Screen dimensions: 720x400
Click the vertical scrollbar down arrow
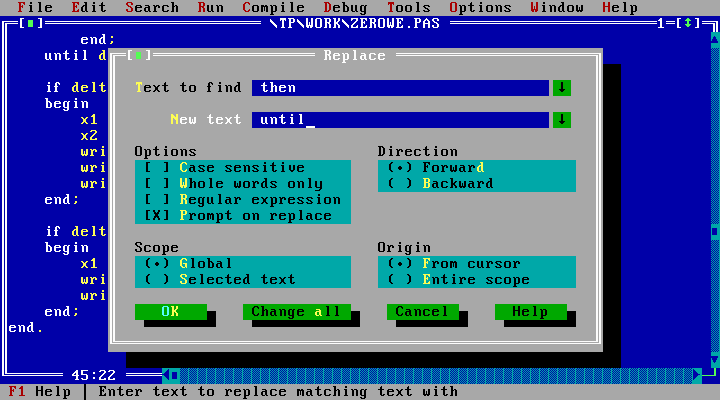pyautogui.click(x=715, y=359)
